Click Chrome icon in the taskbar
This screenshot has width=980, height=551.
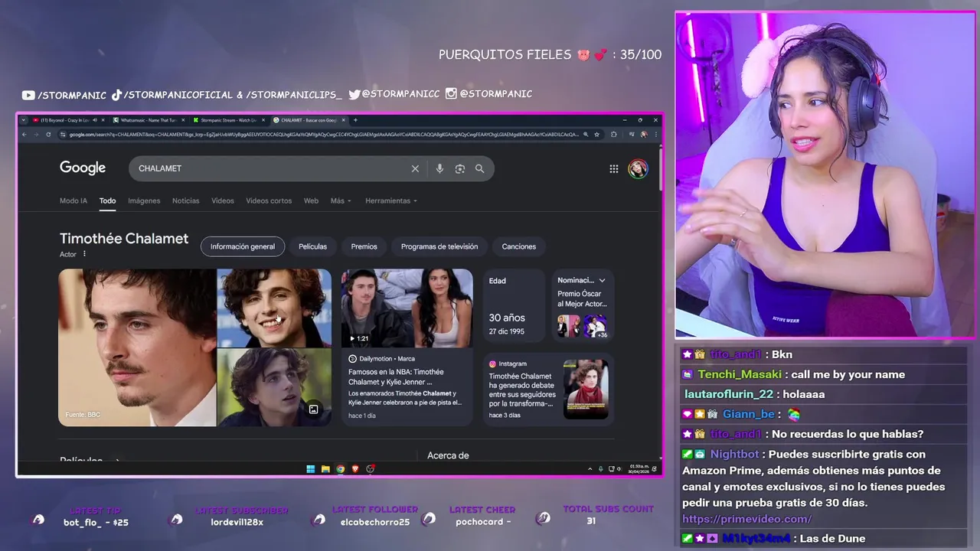340,468
